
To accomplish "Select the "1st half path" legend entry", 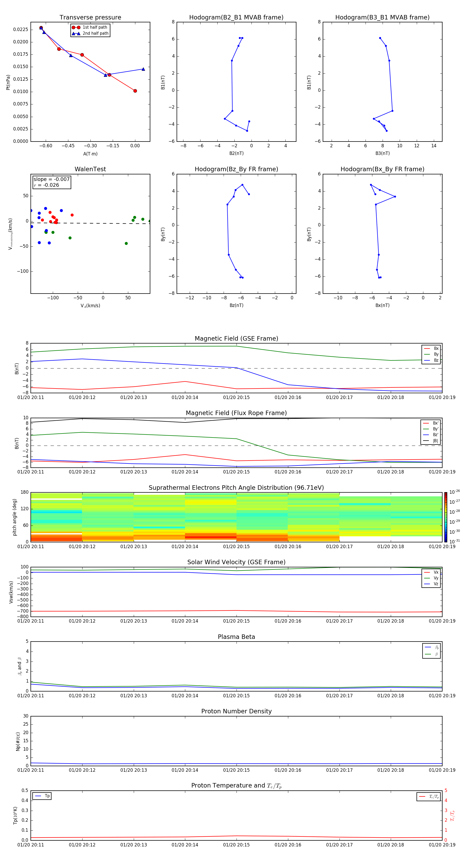I will [x=90, y=27].
